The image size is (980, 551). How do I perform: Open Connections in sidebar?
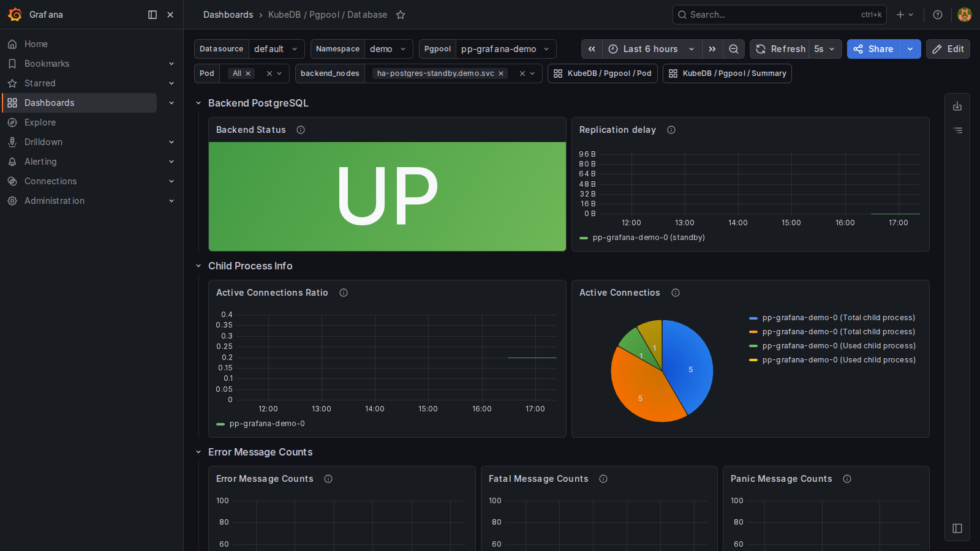tap(50, 181)
